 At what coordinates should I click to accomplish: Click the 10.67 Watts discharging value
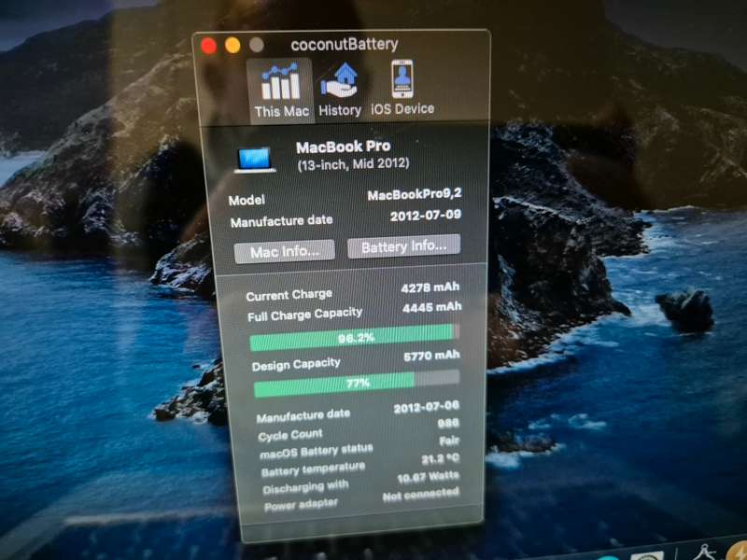pyautogui.click(x=428, y=477)
